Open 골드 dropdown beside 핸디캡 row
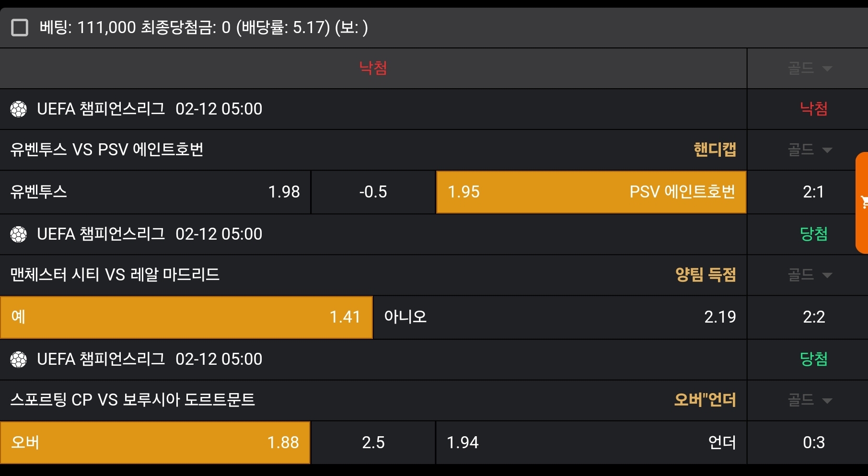This screenshot has width=868, height=476. (x=810, y=150)
